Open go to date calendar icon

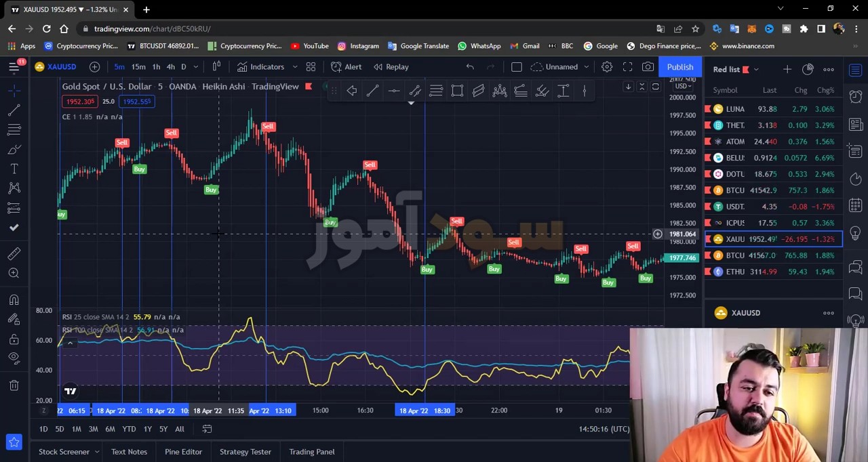click(x=207, y=429)
